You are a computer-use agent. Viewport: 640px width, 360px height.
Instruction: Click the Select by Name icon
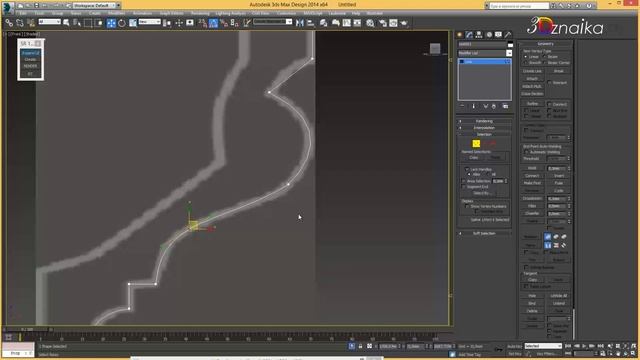pyautogui.click(x=77, y=23)
